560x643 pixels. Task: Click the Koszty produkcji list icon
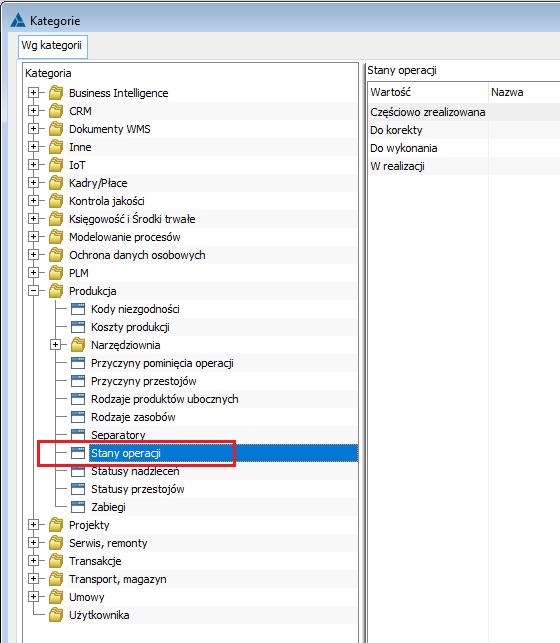tap(78, 327)
